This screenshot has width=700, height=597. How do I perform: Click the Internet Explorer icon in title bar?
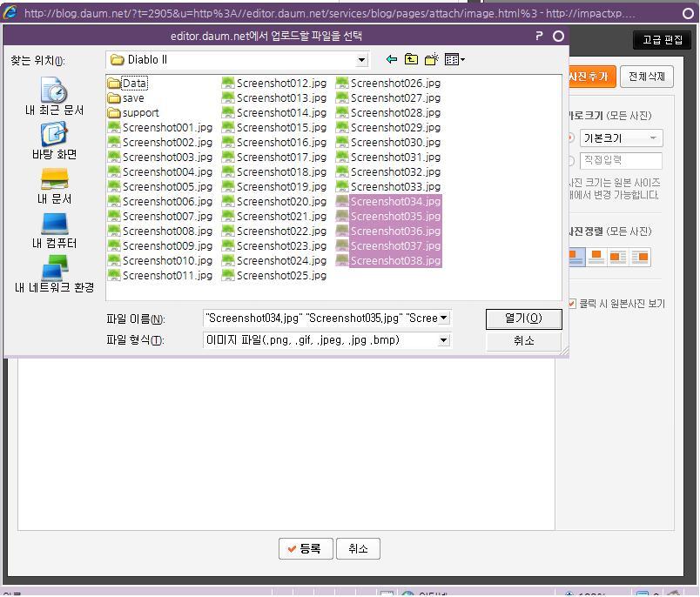[x=10, y=12]
